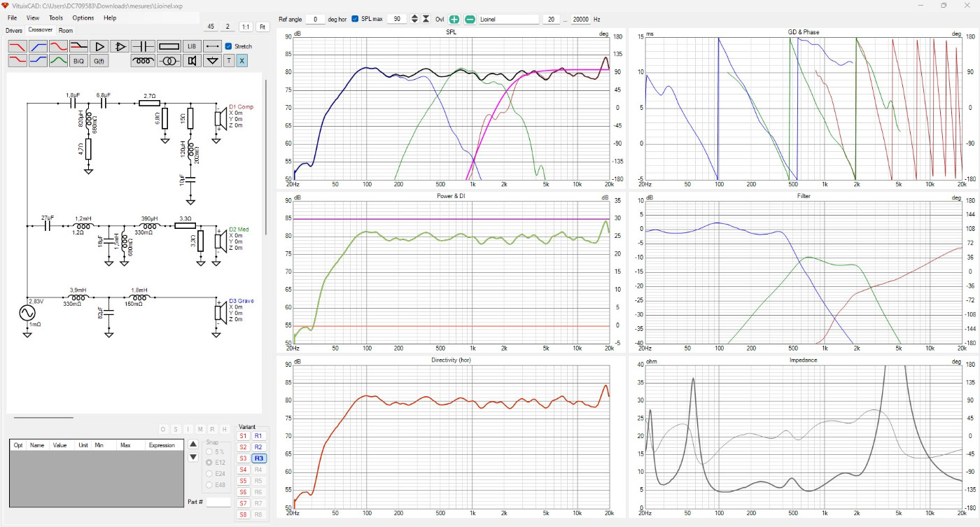Toggle the SPL max checkbox
980x527 pixels.
pos(355,19)
